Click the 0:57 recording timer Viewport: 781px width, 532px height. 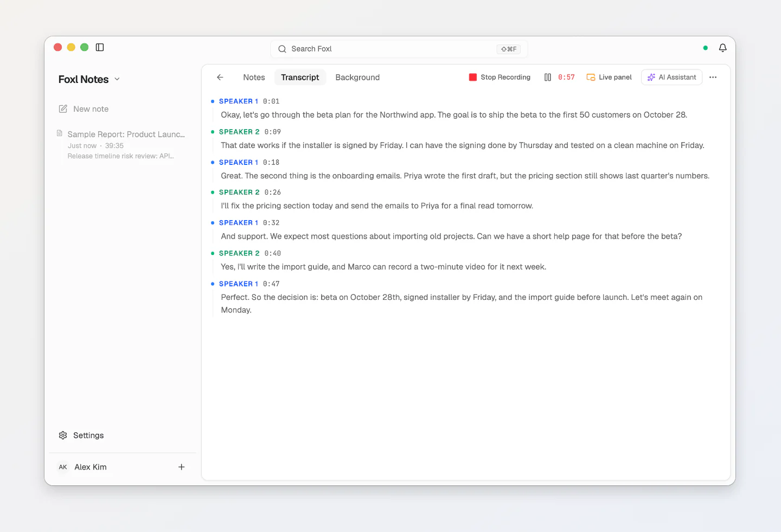tap(566, 77)
